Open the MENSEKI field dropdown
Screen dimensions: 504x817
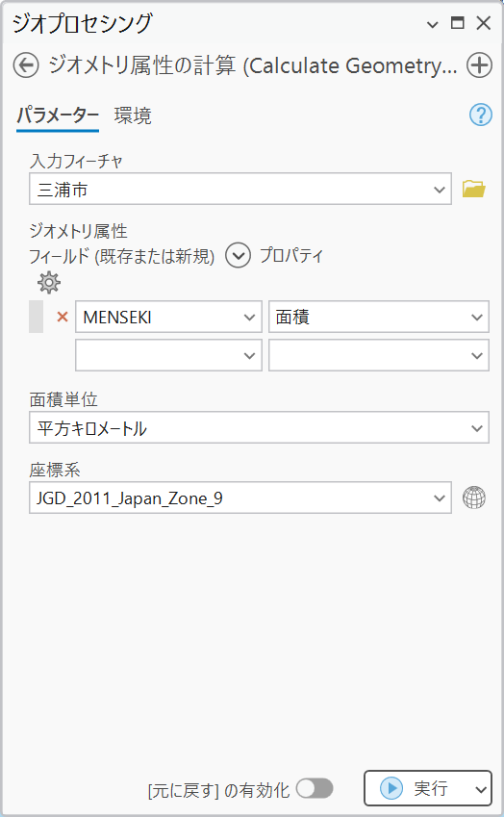[168, 317]
